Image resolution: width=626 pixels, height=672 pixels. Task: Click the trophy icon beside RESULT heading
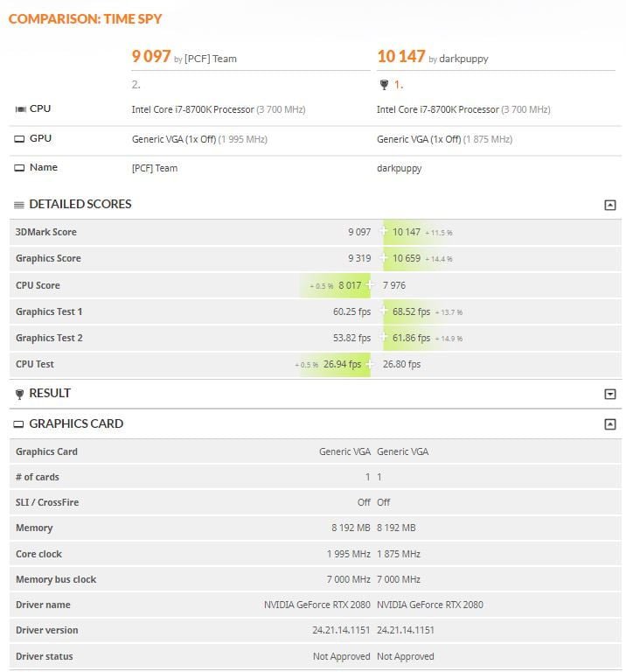click(x=19, y=394)
